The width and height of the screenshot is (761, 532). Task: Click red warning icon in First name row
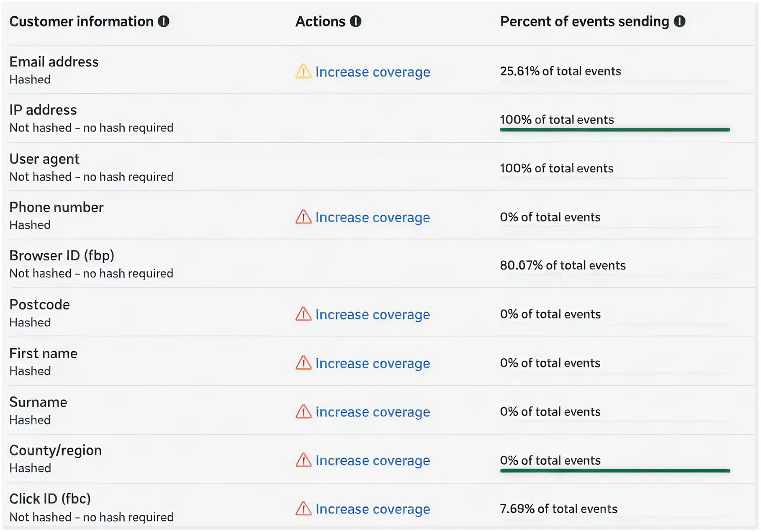coord(303,363)
